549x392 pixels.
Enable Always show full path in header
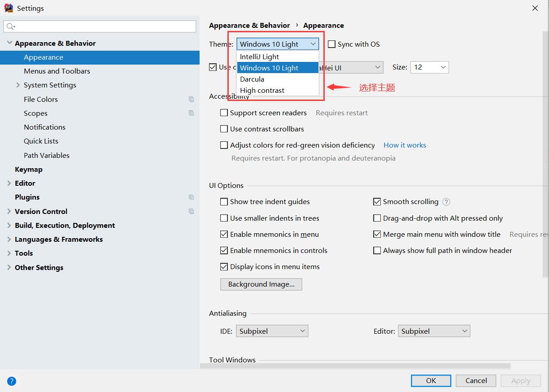click(x=377, y=250)
